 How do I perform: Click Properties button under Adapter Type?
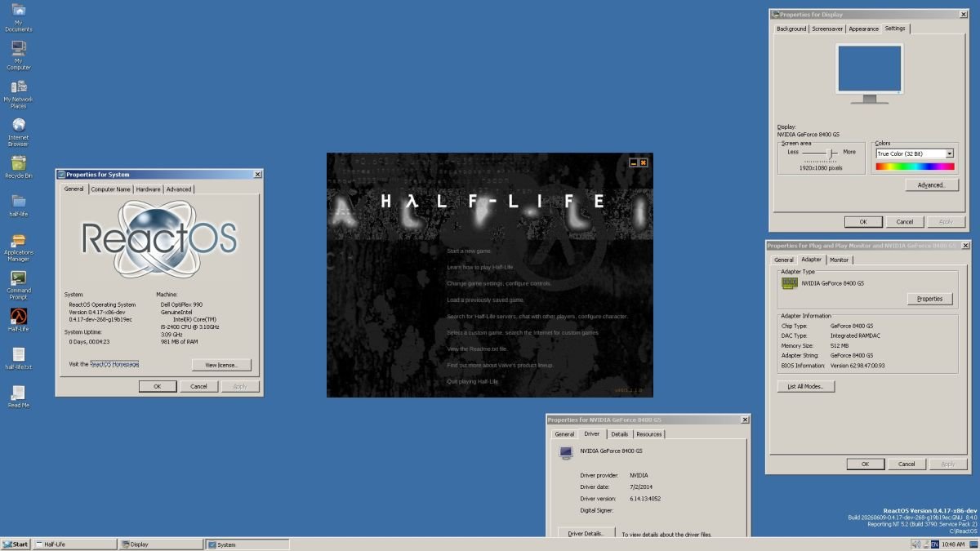tap(929, 299)
